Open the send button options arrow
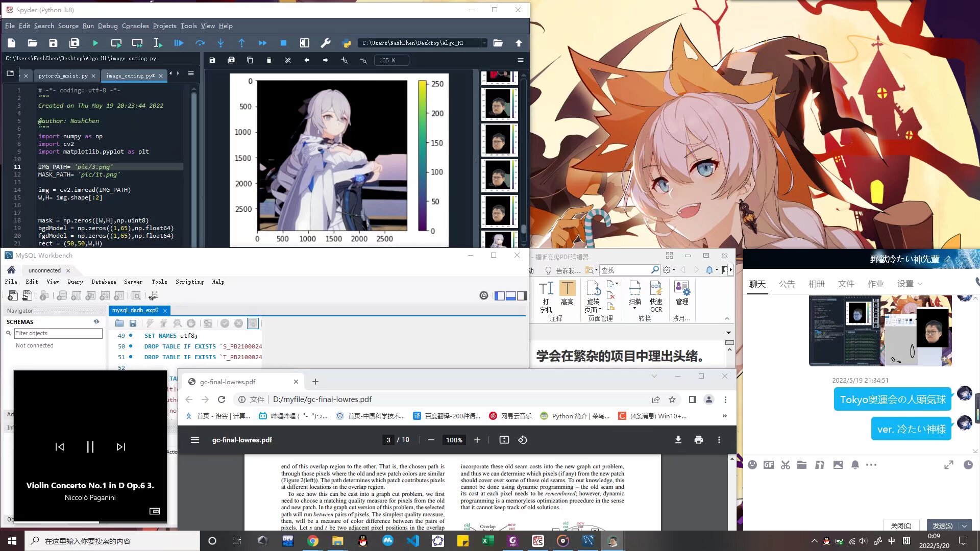The height and width of the screenshot is (551, 980). coord(965,525)
